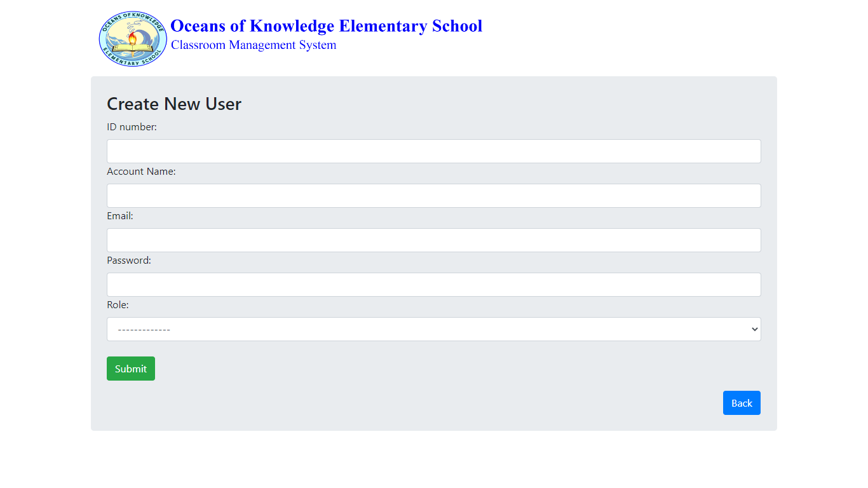This screenshot has width=868, height=488.
Task: Click the "Account Name:" label
Action: tap(141, 172)
